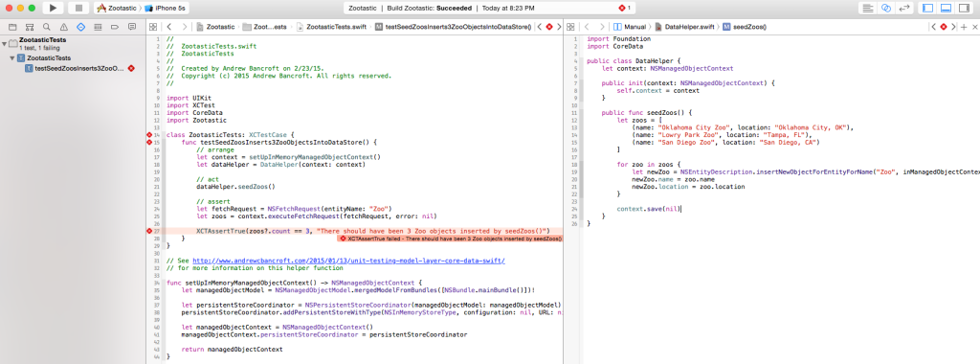Place cursor on dataHelper.seedZoos() line
This screenshot has height=364, width=980.
pyautogui.click(x=235, y=187)
